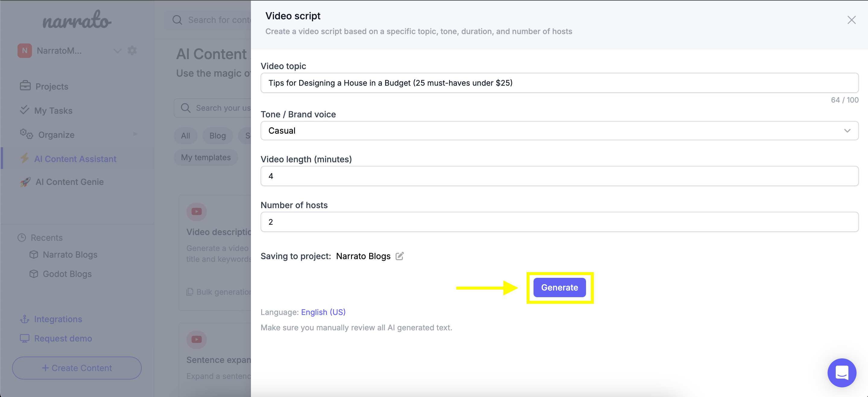Click the Sentence expander YouTube icon

tap(196, 339)
